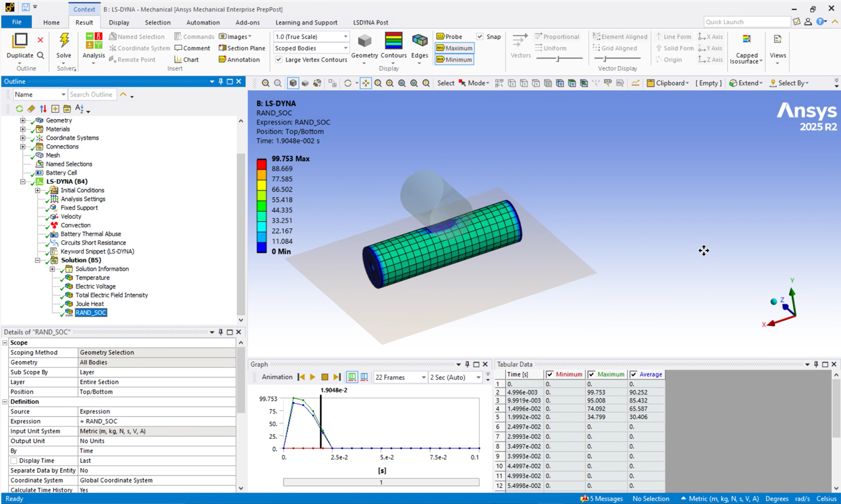Viewport: 841px width, 504px height.
Task: Toggle the Snap checkbox
Action: (x=480, y=37)
